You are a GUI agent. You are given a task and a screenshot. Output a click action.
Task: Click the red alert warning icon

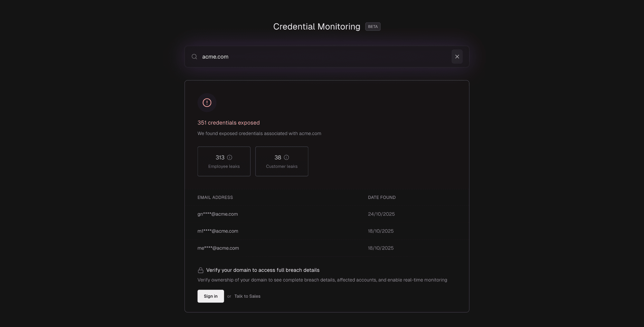click(x=207, y=103)
